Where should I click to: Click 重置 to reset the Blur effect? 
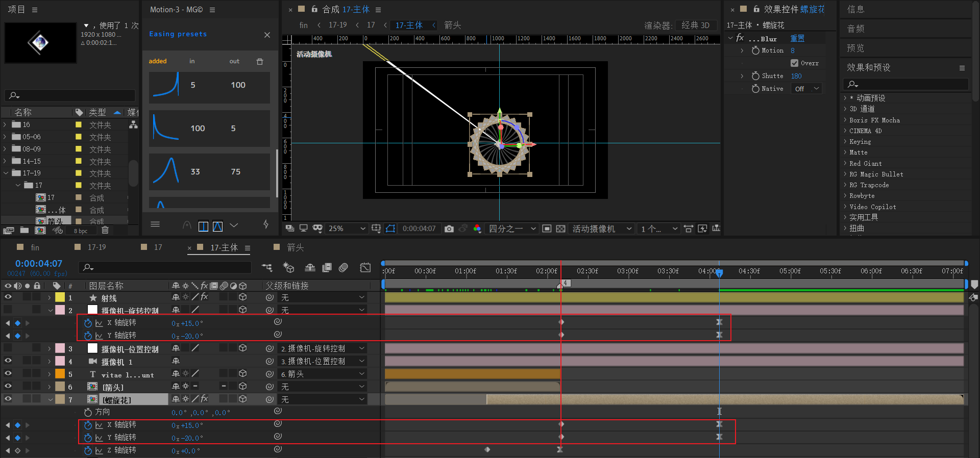click(x=797, y=38)
